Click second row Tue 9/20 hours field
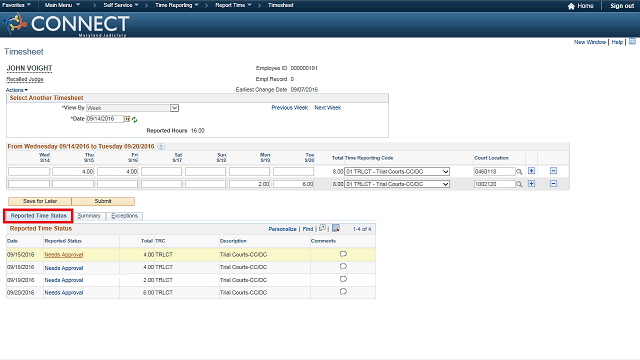640x360 pixels. click(x=293, y=184)
